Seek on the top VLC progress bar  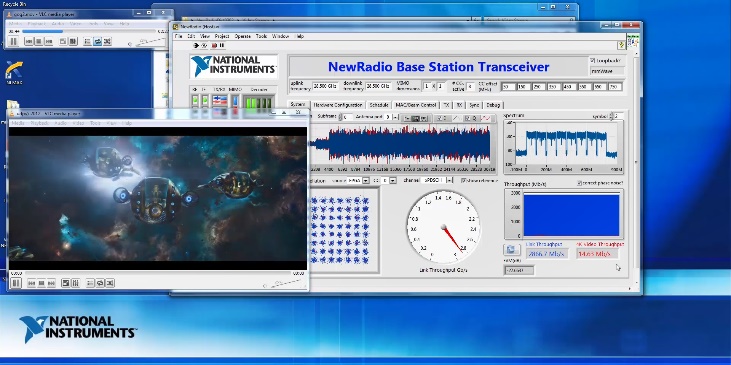coord(89,31)
